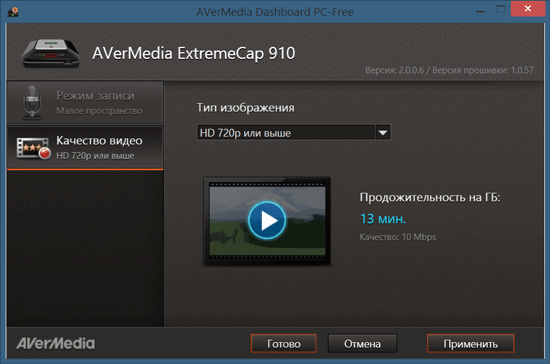Click the Версия: 2.0.0.6 firmware text
This screenshot has height=364, width=550.
(449, 70)
